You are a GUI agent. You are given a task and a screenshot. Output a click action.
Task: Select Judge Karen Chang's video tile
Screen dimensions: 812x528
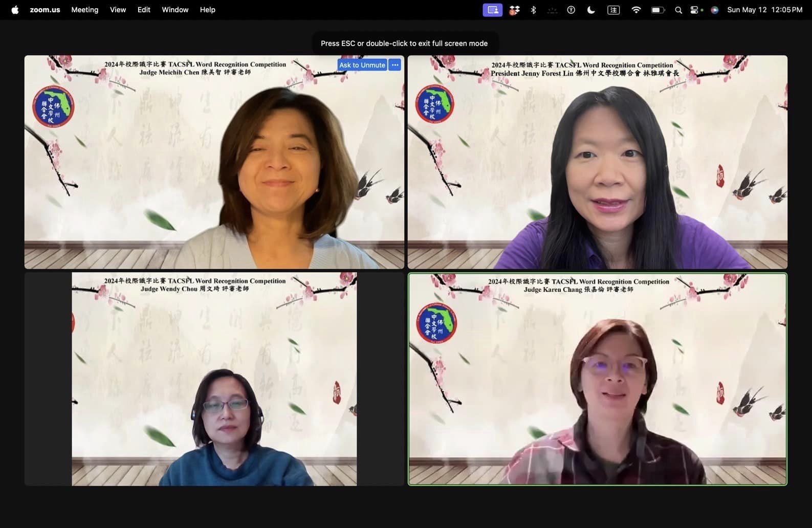coord(597,379)
